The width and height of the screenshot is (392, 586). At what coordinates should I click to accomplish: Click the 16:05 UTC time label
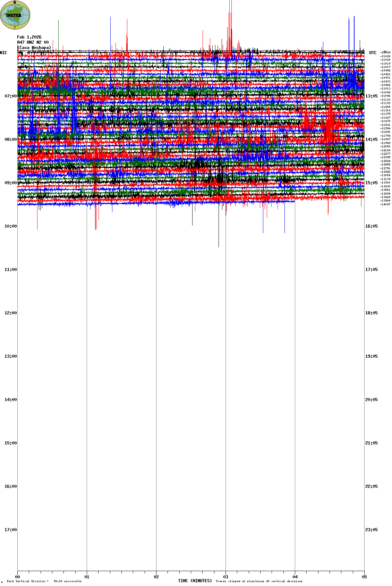[371, 226]
